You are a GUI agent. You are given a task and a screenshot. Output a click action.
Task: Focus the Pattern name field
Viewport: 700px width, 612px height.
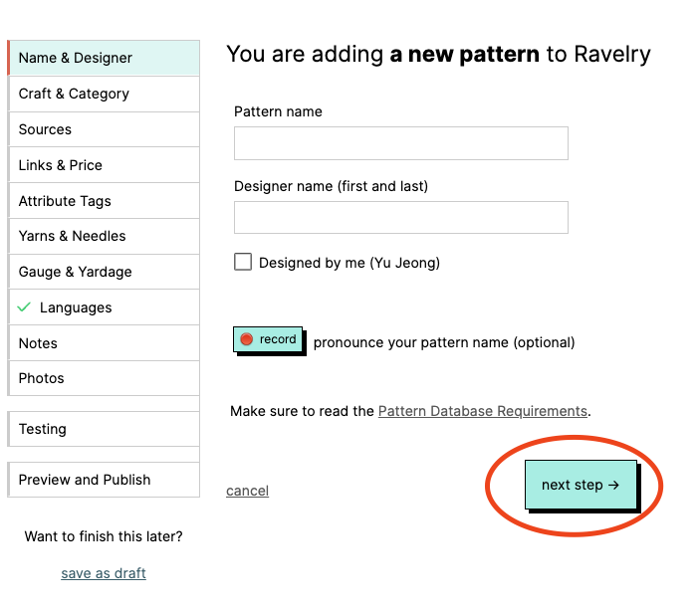[x=401, y=143]
